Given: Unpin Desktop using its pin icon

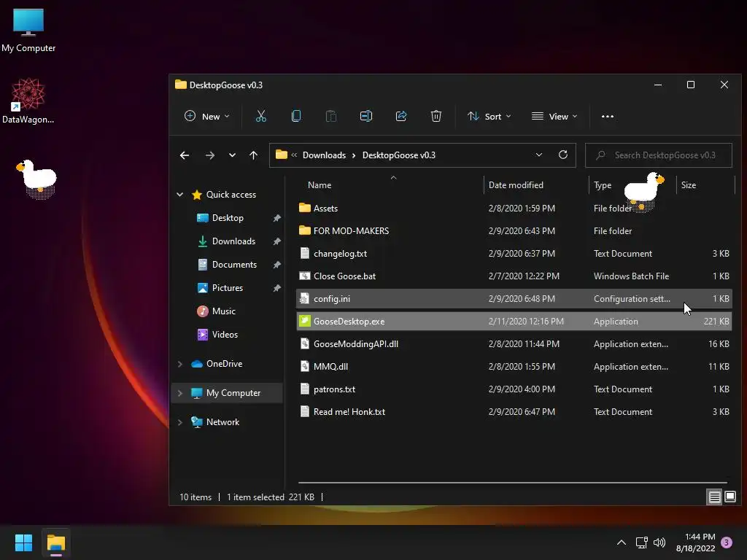Looking at the screenshot, I should tap(276, 217).
